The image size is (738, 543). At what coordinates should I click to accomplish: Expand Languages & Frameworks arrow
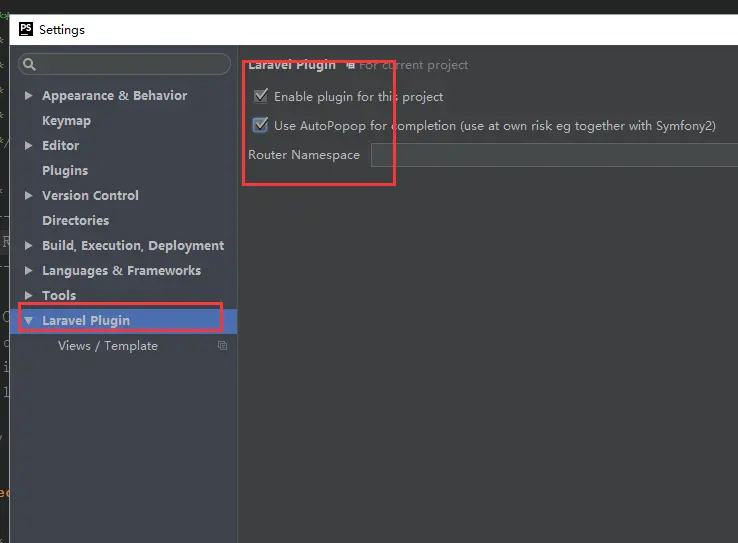28,270
